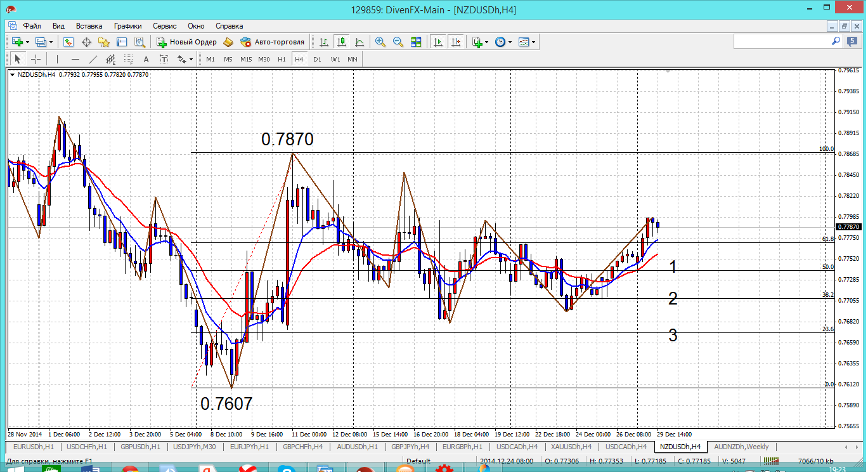Select the Fibonacci retracement tool
The height and width of the screenshot is (472, 868).
[x=128, y=59]
